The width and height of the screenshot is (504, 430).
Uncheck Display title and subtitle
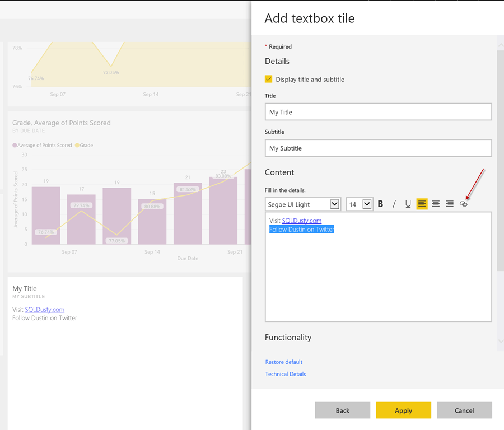268,79
